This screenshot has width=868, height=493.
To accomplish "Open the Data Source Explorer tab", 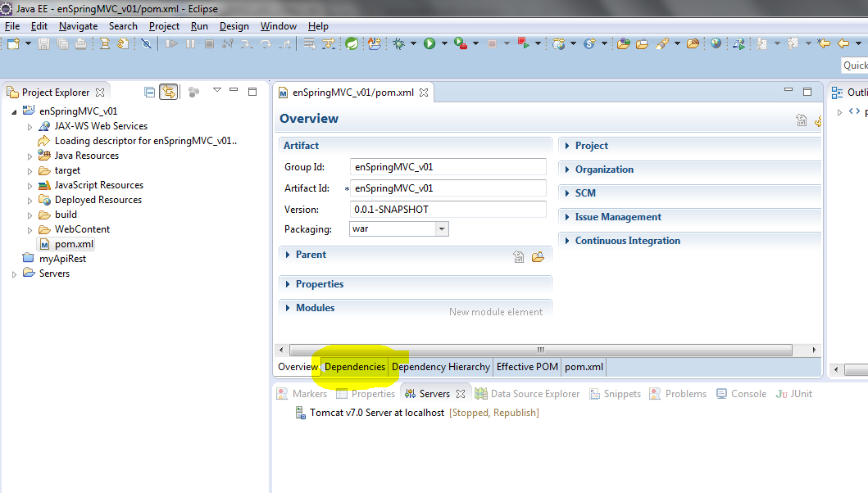I will (x=526, y=393).
